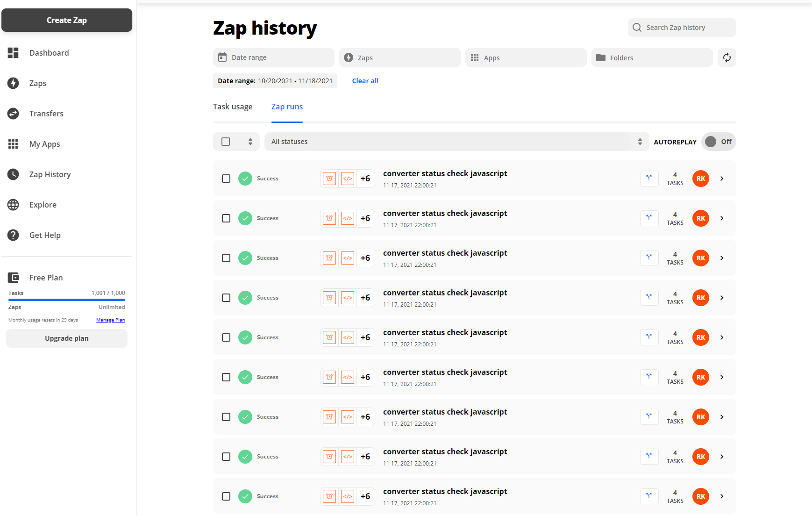Click the RK avatar in sixth run row

coord(700,377)
